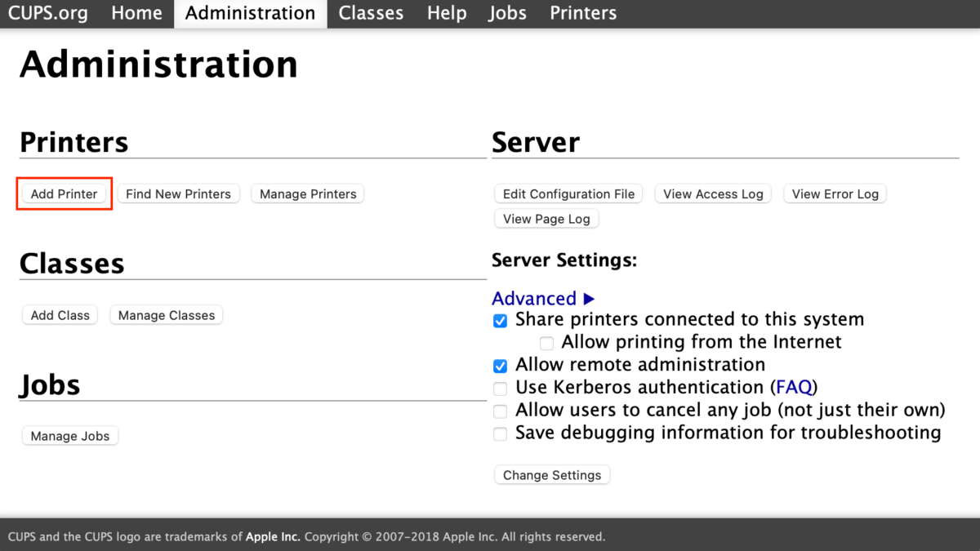Enable Allow printing from the Internet

pyautogui.click(x=546, y=343)
